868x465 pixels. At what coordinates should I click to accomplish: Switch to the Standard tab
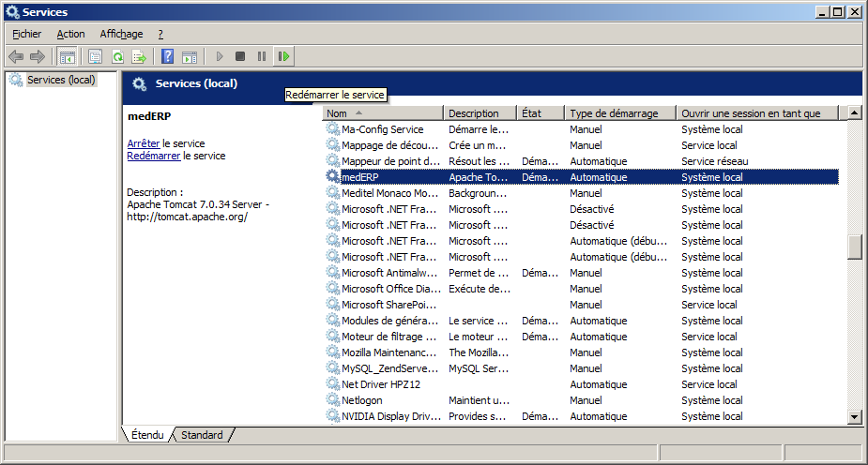pos(202,435)
